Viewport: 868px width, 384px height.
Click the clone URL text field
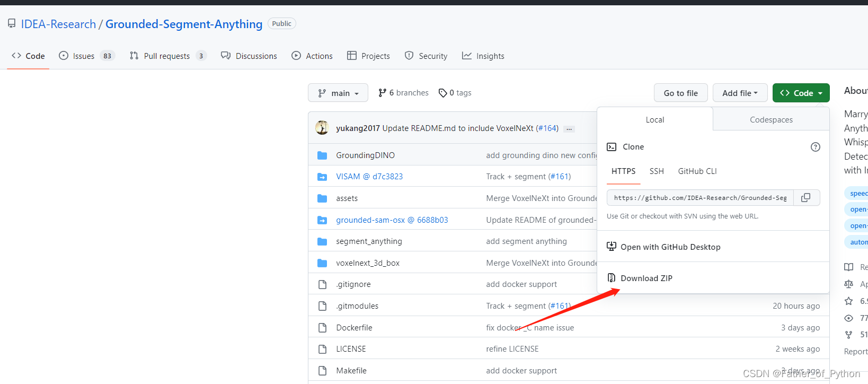pos(700,197)
